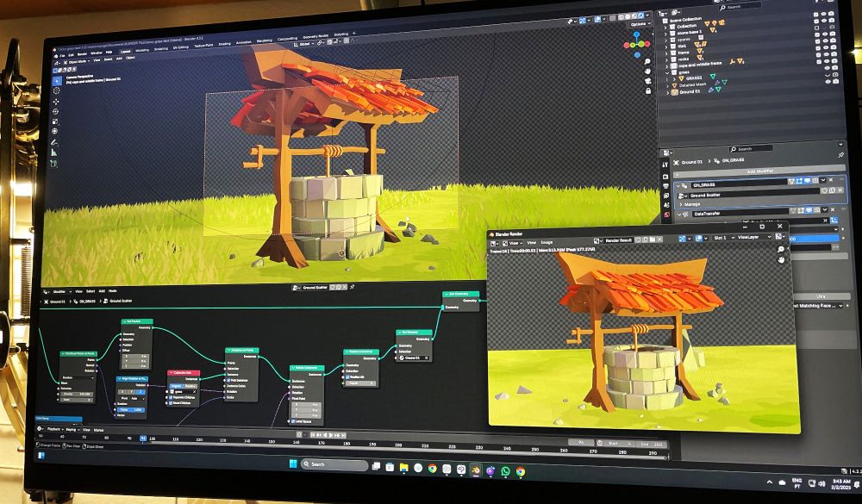Screen dimensions: 862x504
Task: Click the Marker menu in timeline header
Action: (99, 430)
